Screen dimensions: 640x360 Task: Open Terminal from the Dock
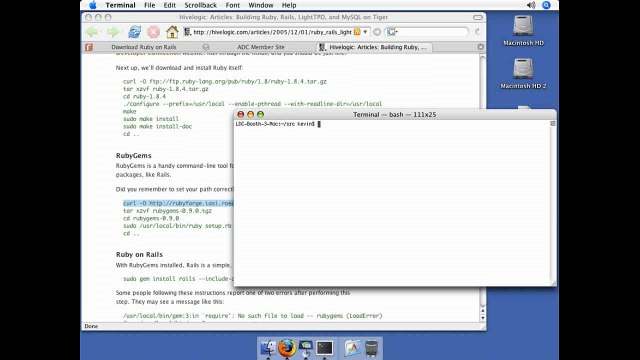[325, 348]
